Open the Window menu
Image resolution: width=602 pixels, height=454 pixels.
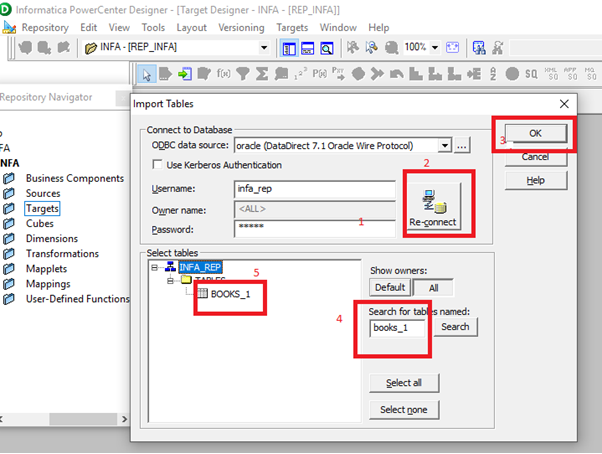[338, 28]
